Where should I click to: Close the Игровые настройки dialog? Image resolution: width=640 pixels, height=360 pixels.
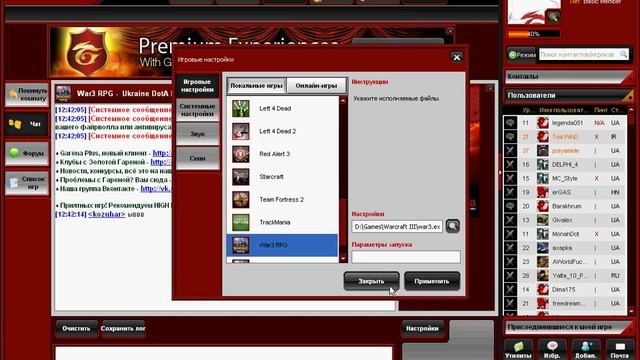(456, 58)
